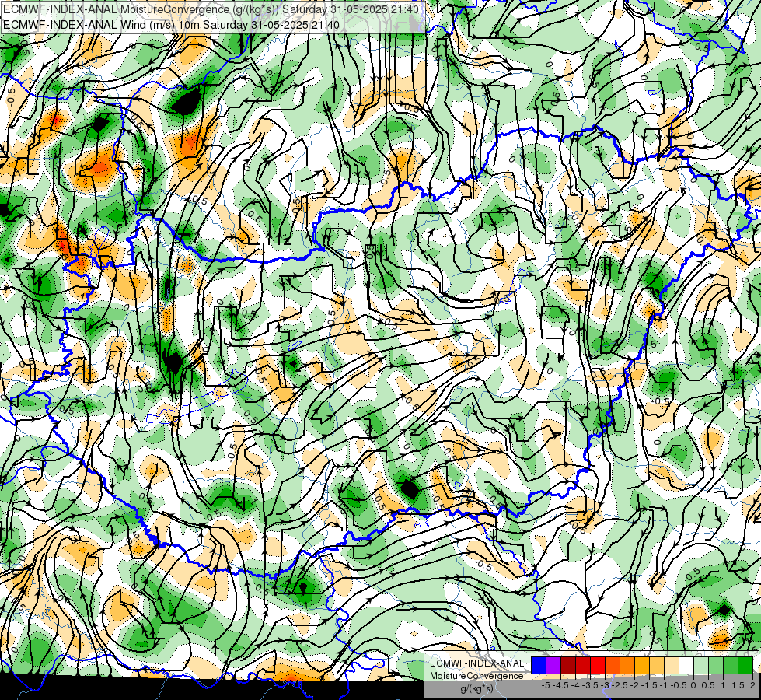Click the '-2.5' tick value in legend
Viewport: 761px width, 700px height.
coord(620,685)
